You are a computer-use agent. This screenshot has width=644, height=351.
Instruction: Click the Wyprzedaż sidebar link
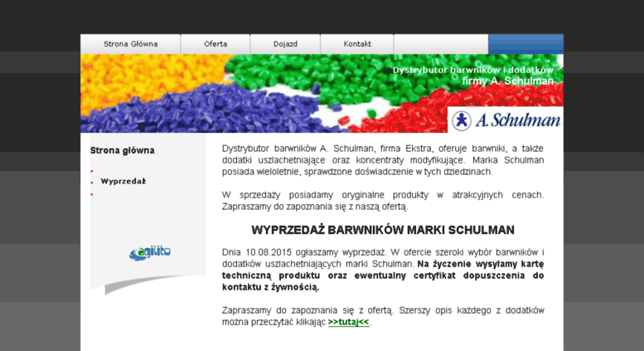click(x=123, y=181)
